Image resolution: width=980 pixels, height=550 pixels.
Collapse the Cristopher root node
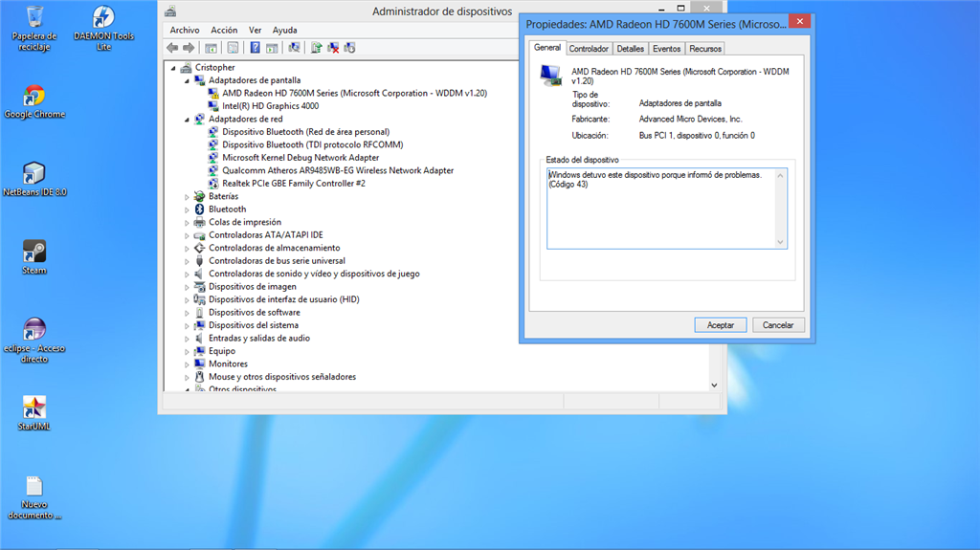[174, 68]
